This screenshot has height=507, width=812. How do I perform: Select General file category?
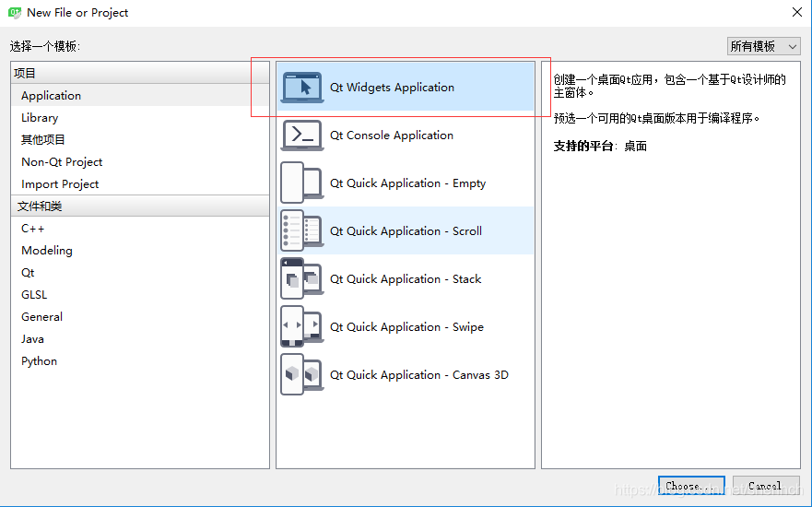click(140, 317)
